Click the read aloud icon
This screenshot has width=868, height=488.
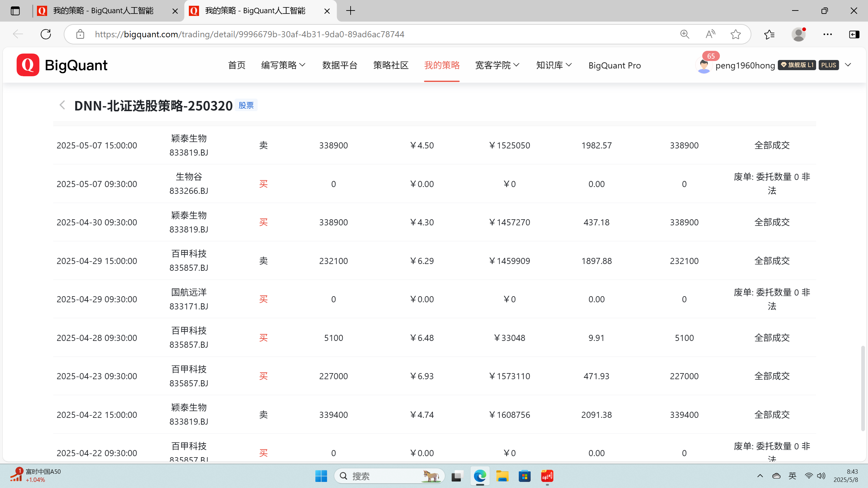click(x=710, y=34)
